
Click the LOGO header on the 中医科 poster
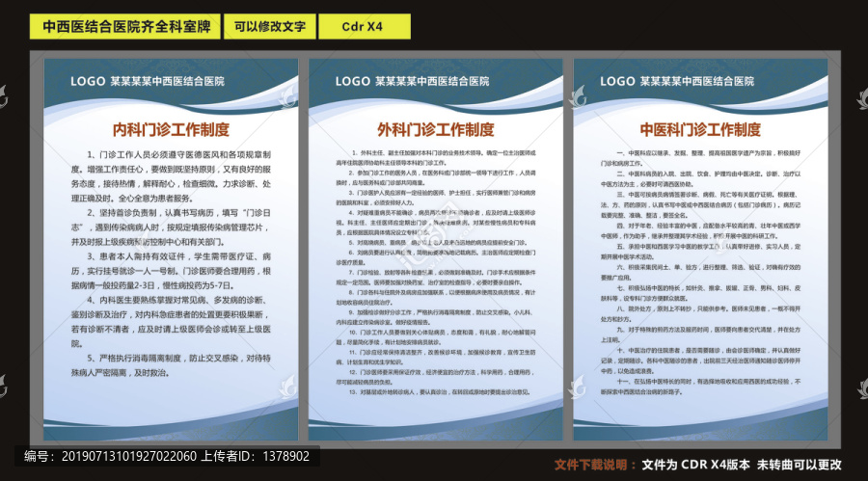(x=677, y=81)
